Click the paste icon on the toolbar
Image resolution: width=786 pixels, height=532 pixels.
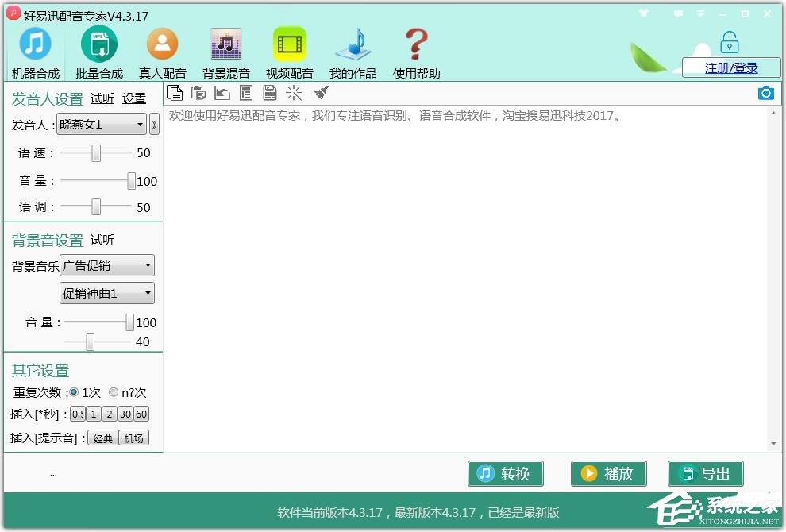tap(198, 93)
